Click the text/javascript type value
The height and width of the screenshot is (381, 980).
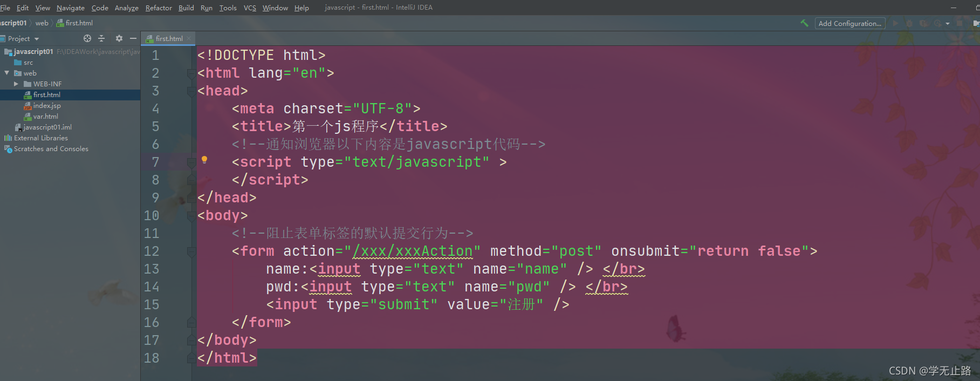click(x=416, y=162)
